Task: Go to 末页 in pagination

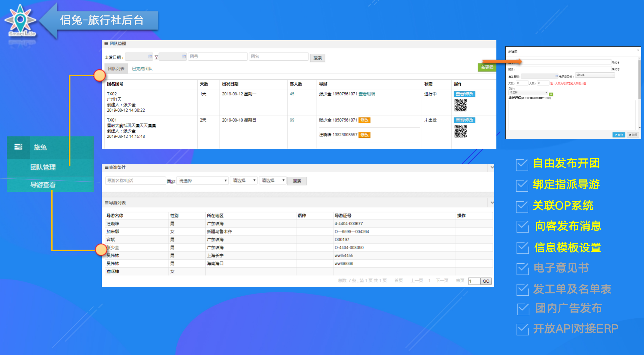Action: [460, 281]
